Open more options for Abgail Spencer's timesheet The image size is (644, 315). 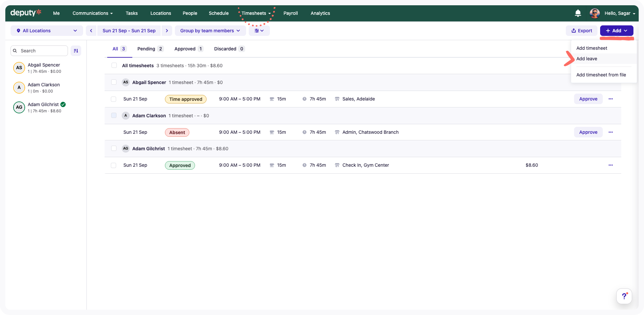(610, 99)
